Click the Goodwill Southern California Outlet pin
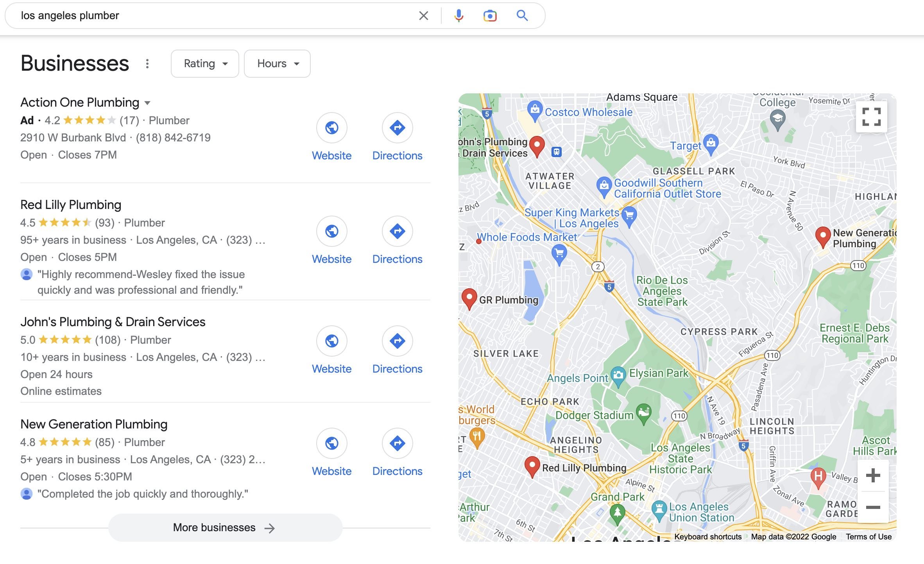924x564 pixels. click(603, 187)
